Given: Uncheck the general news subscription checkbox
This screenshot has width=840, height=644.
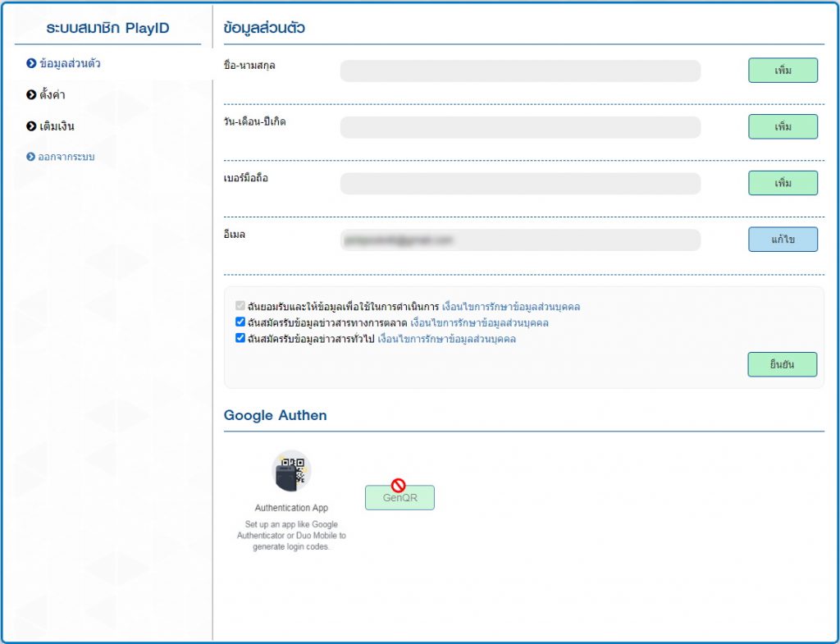Looking at the screenshot, I should (x=240, y=338).
